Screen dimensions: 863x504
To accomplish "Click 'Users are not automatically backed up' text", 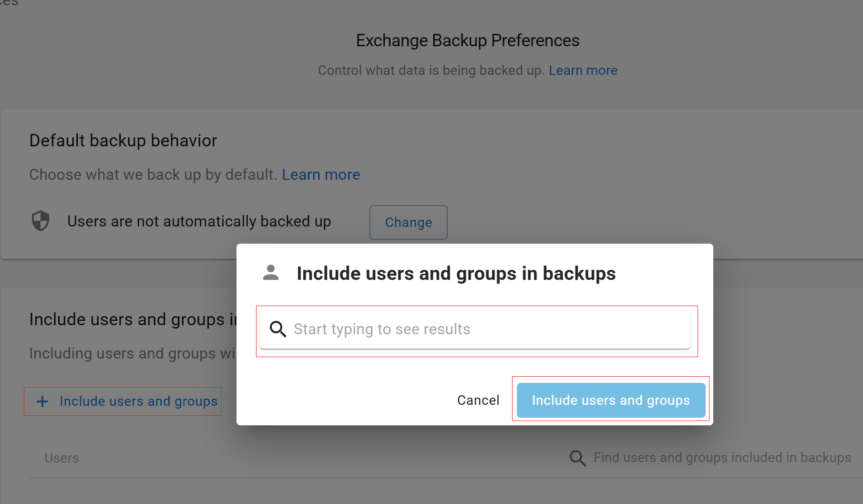I will click(199, 221).
